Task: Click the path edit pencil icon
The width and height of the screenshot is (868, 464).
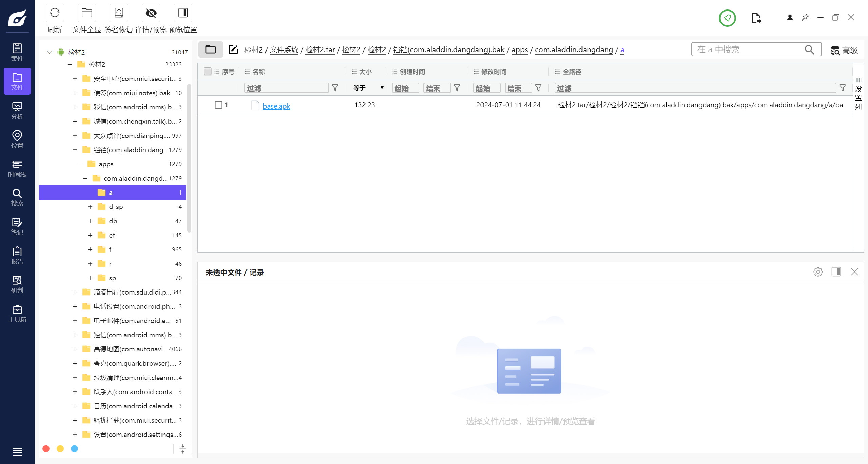Action: point(233,49)
